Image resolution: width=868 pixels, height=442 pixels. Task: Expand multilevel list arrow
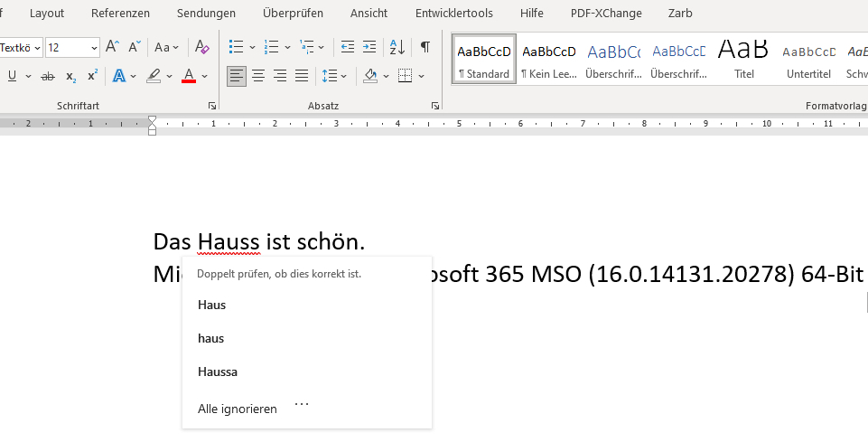321,48
